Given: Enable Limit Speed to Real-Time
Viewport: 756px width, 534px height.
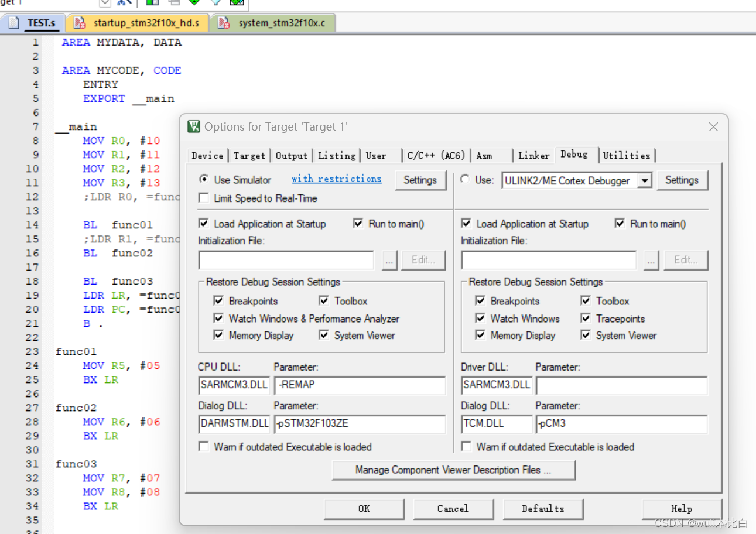Looking at the screenshot, I should [204, 198].
